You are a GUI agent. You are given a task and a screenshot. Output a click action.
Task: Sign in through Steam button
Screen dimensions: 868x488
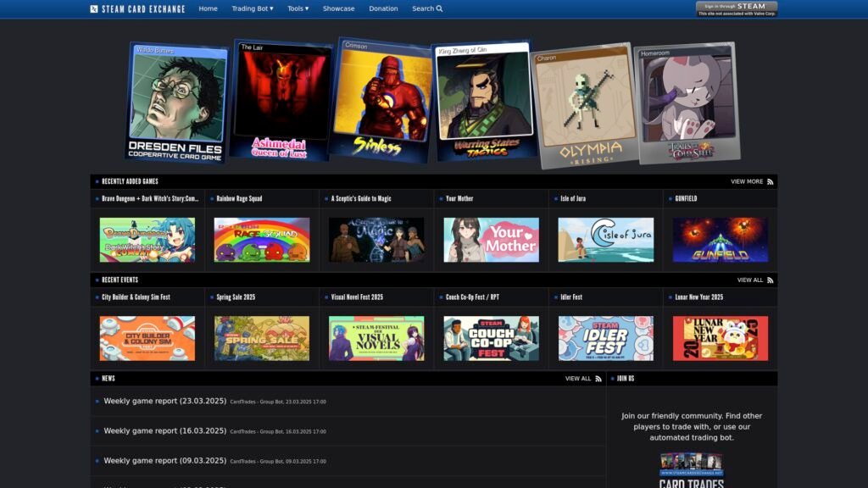click(x=737, y=8)
